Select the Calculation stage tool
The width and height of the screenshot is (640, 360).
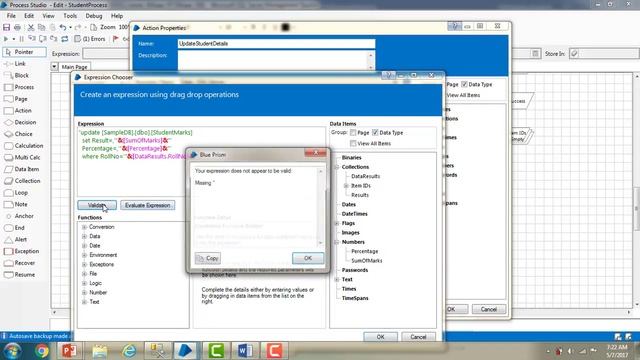coord(29,146)
